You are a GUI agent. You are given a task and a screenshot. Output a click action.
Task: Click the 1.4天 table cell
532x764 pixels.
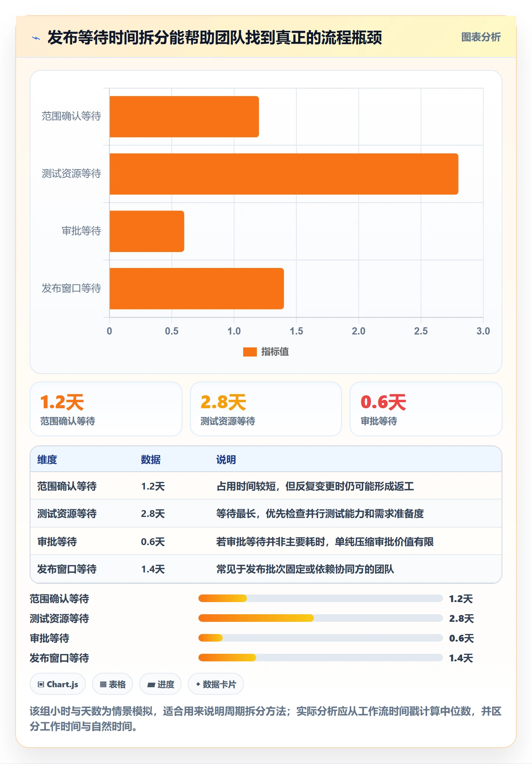[153, 569]
